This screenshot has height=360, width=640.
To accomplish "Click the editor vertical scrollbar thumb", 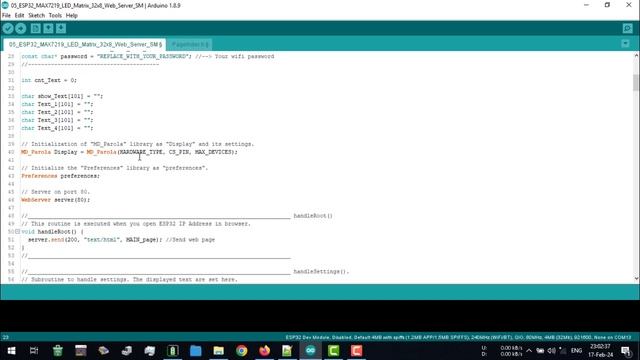I will coord(636,82).
